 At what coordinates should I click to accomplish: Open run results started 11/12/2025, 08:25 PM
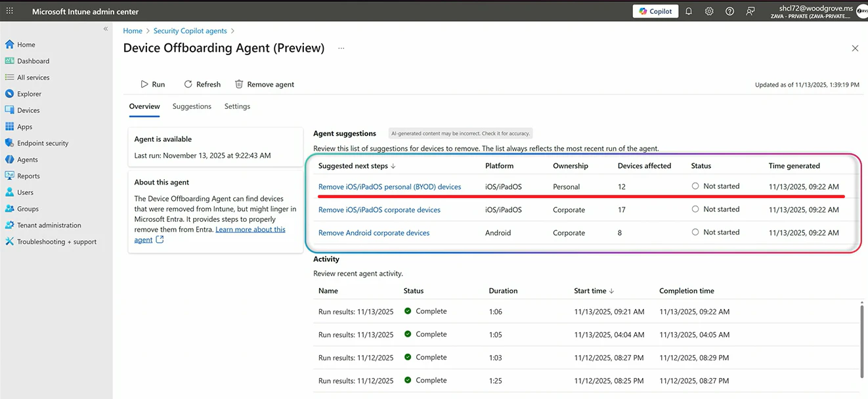click(356, 381)
